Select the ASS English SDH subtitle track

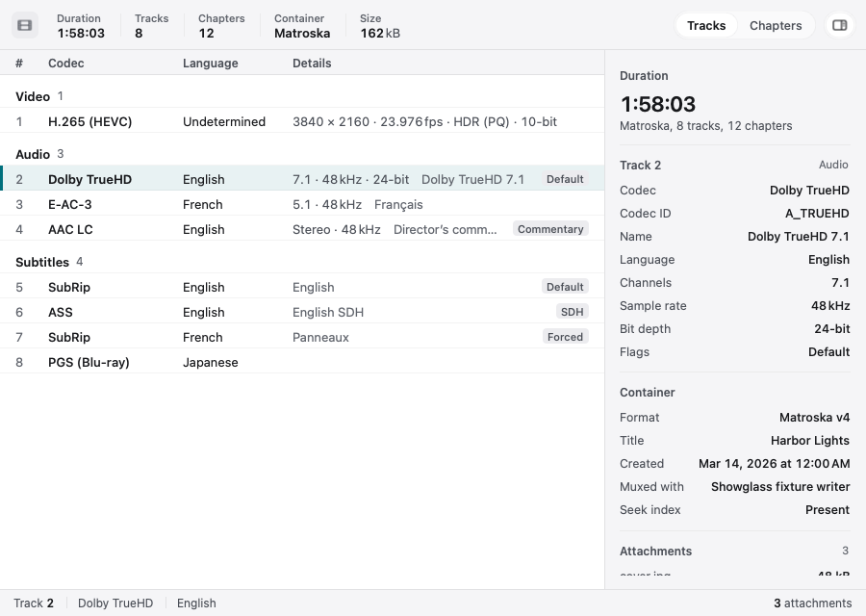pos(302,312)
